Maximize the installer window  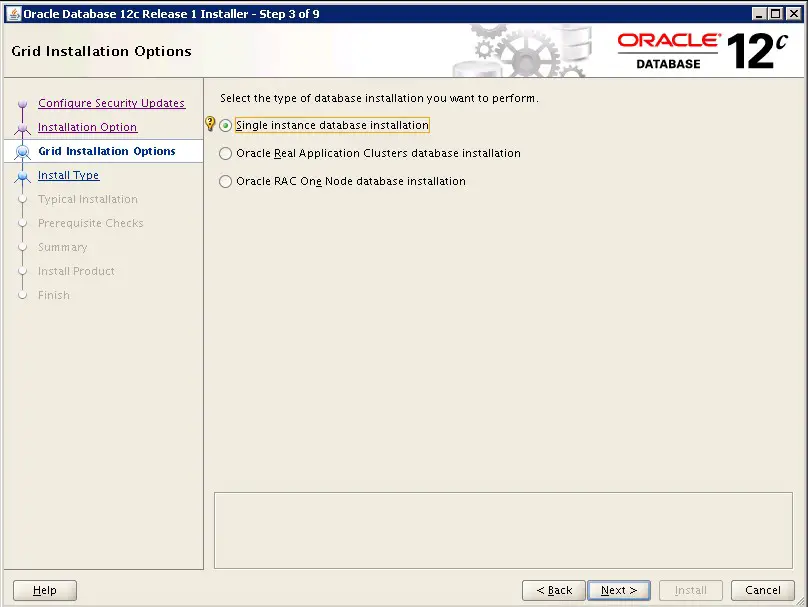pyautogui.click(x=776, y=14)
